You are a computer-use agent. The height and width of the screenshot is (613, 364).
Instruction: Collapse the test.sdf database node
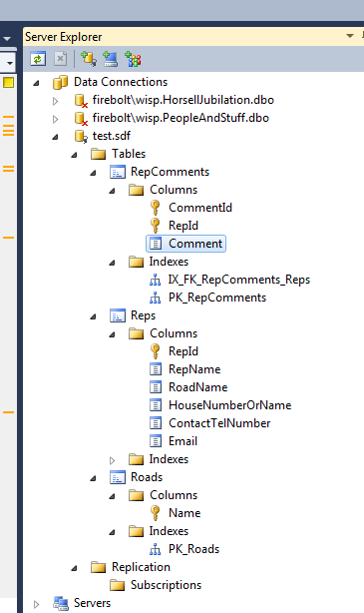tap(56, 137)
